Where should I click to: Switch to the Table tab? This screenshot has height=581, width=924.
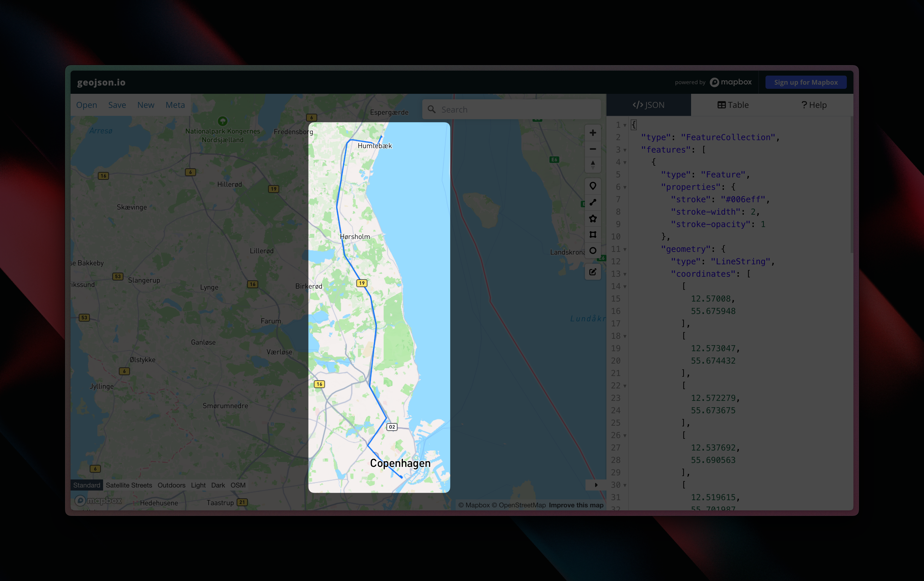pos(733,105)
